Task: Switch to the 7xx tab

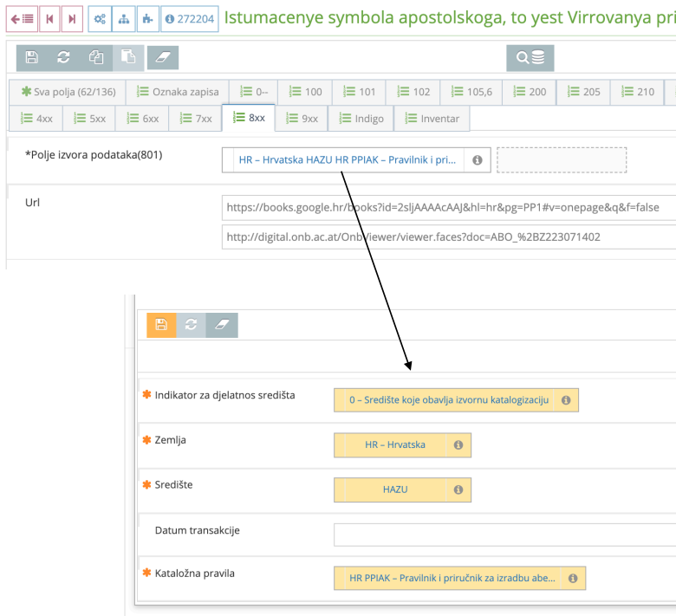Action: pyautogui.click(x=195, y=118)
